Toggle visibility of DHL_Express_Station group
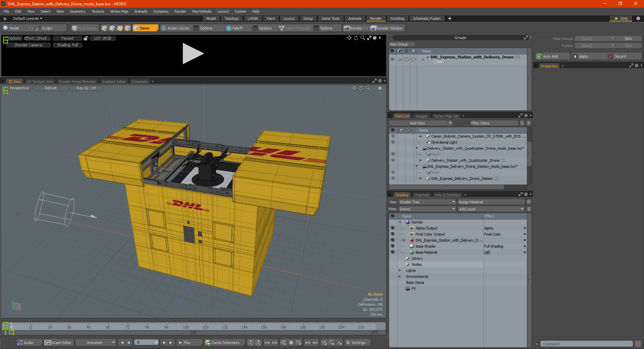Viewport: 644px width, 349px height. point(392,240)
